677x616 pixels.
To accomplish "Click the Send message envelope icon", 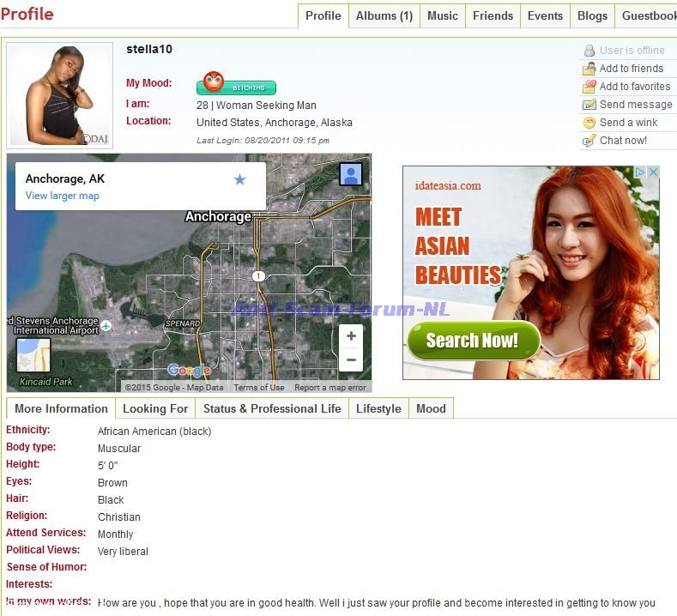I will tap(589, 105).
